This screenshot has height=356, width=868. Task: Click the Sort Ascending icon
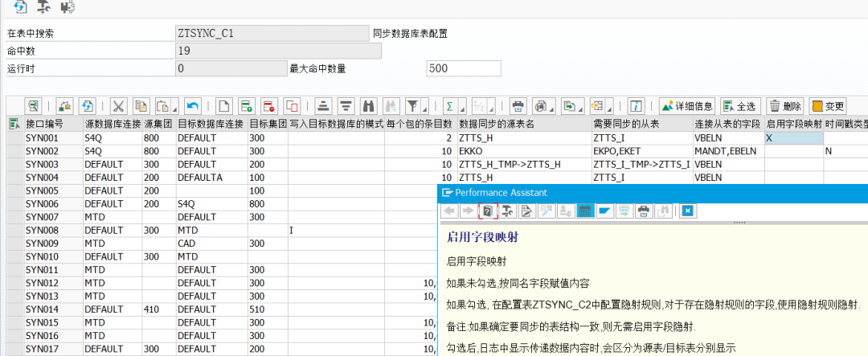pos(324,106)
